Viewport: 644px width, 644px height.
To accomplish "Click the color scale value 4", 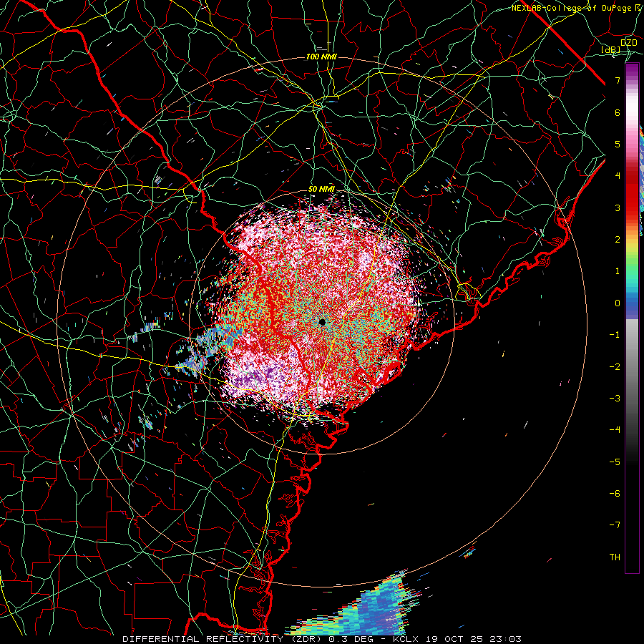I will 618,176.
